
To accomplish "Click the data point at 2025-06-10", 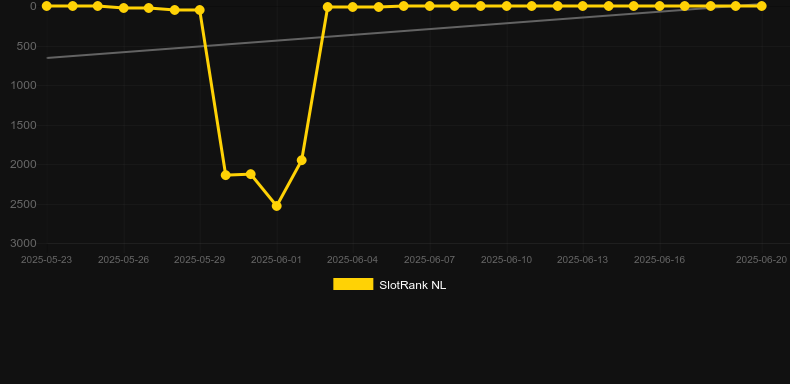I will (507, 6).
